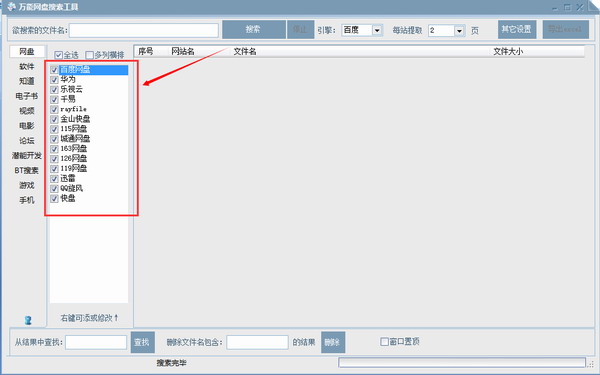Switch to the 视频 category tab
Image resolution: width=600 pixels, height=375 pixels.
(x=27, y=111)
